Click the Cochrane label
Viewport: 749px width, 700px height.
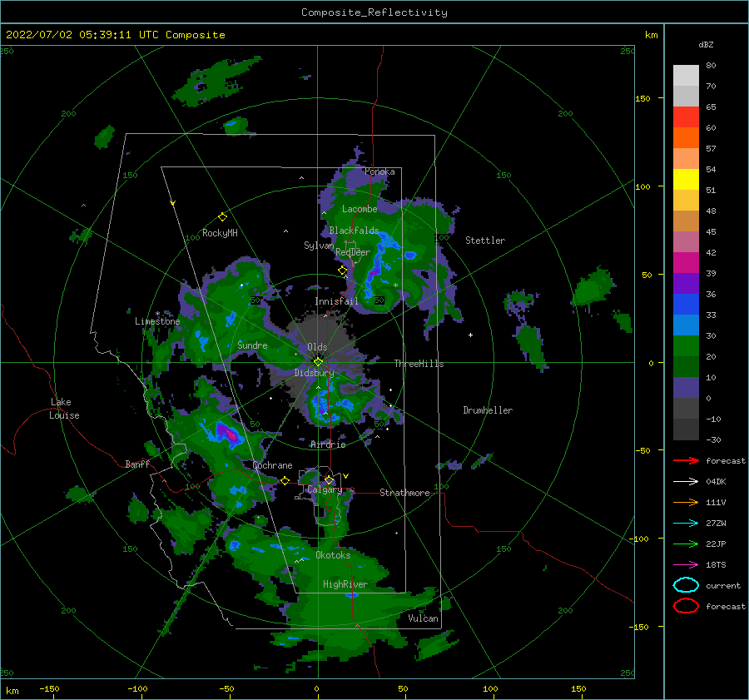click(272, 465)
